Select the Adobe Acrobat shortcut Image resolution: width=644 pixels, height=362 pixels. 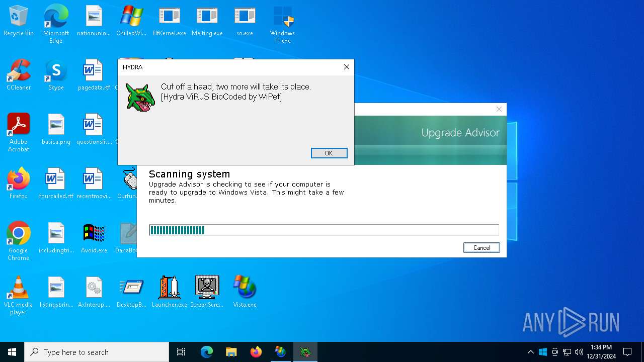click(19, 133)
